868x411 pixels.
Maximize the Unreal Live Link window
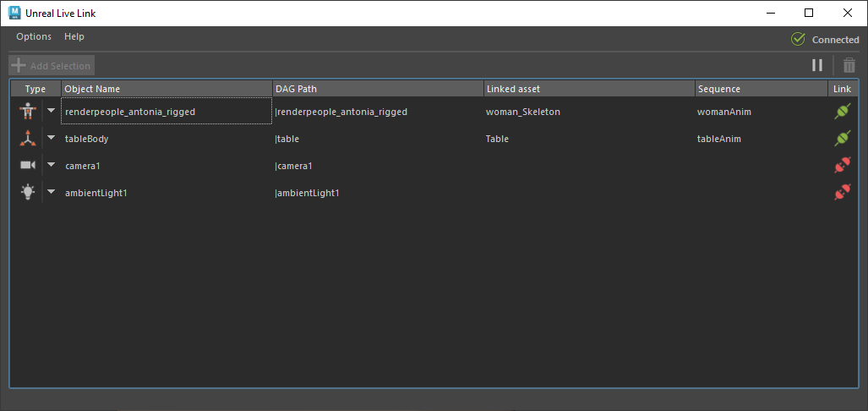coord(809,13)
